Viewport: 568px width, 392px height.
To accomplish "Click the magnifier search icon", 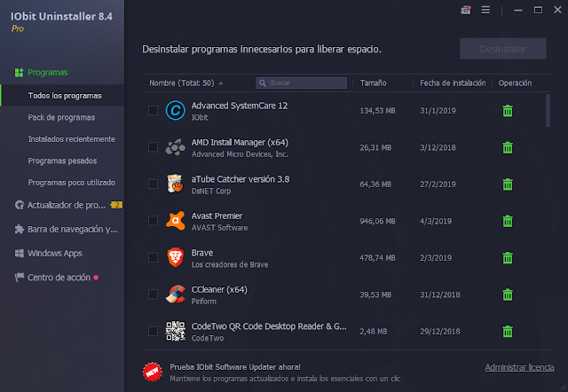I will [x=263, y=83].
